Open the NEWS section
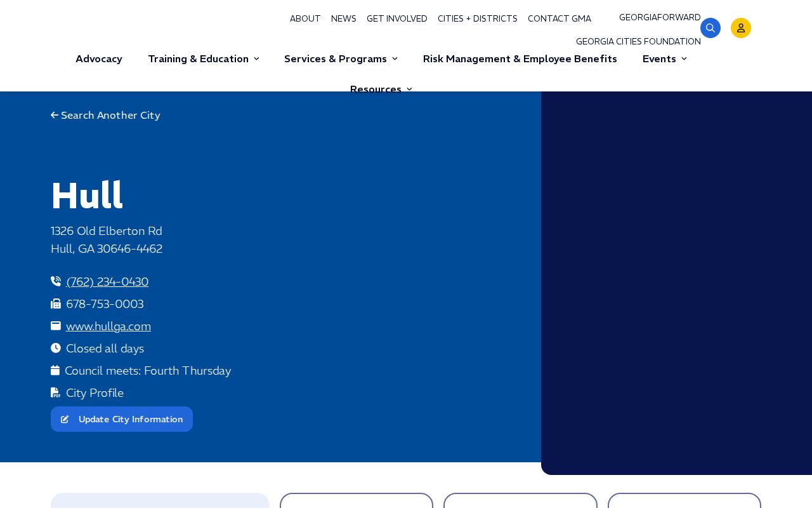 coord(344,19)
